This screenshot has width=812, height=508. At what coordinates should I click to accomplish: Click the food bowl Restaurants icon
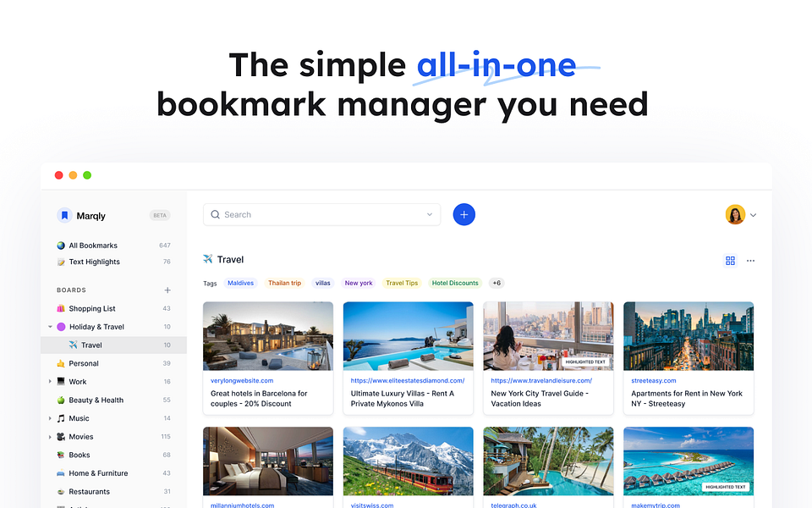(x=61, y=491)
